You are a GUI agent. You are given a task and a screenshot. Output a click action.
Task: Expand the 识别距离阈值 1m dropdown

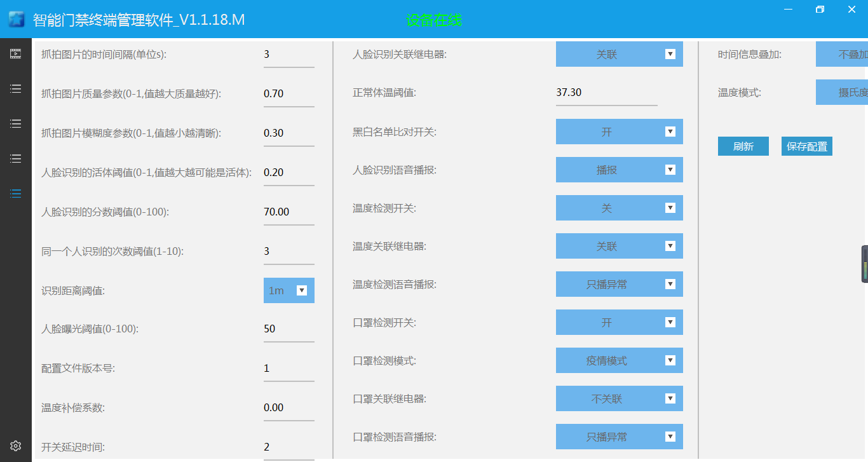[x=289, y=290]
